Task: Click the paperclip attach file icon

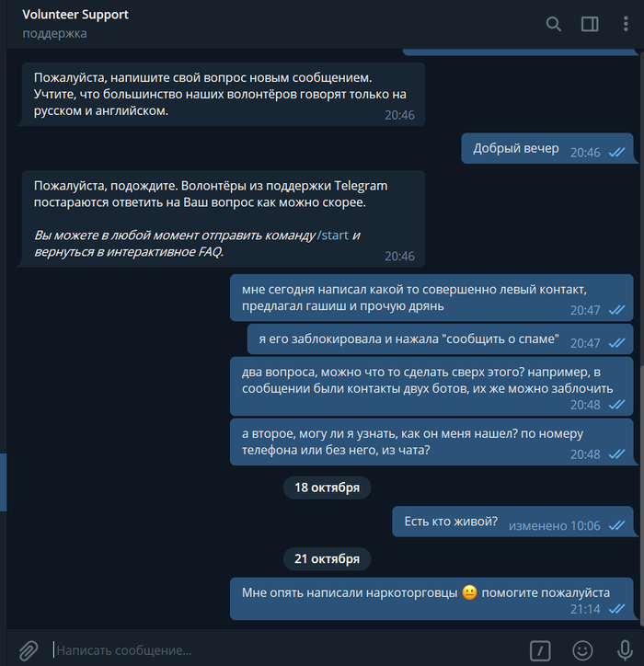Action: click(29, 649)
